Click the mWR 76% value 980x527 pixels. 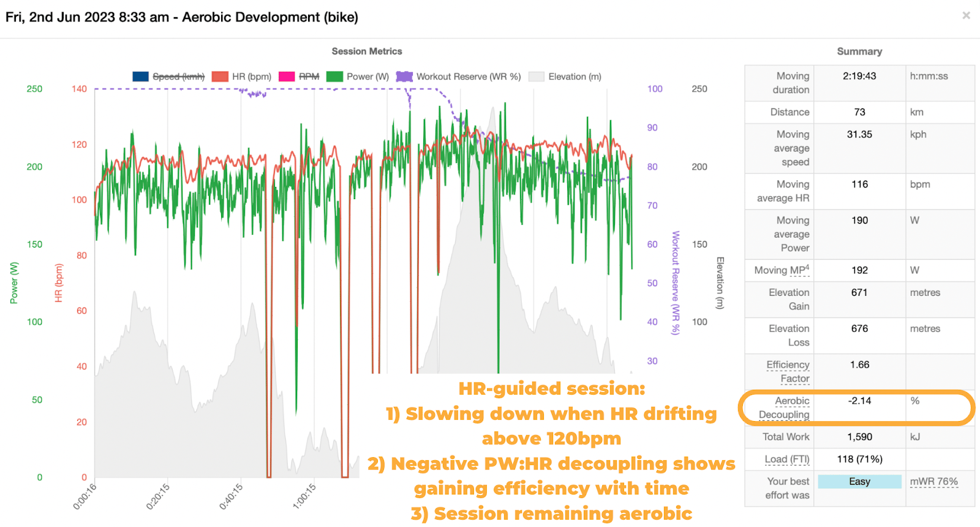933,482
